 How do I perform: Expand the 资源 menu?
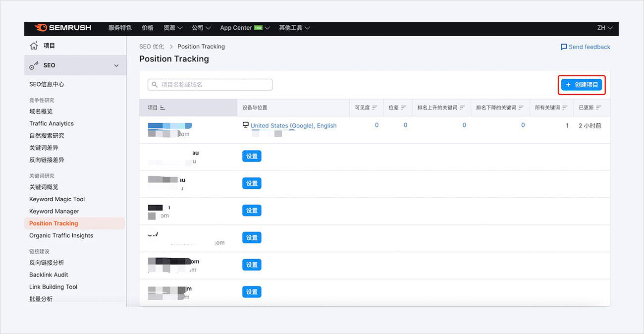tap(173, 28)
